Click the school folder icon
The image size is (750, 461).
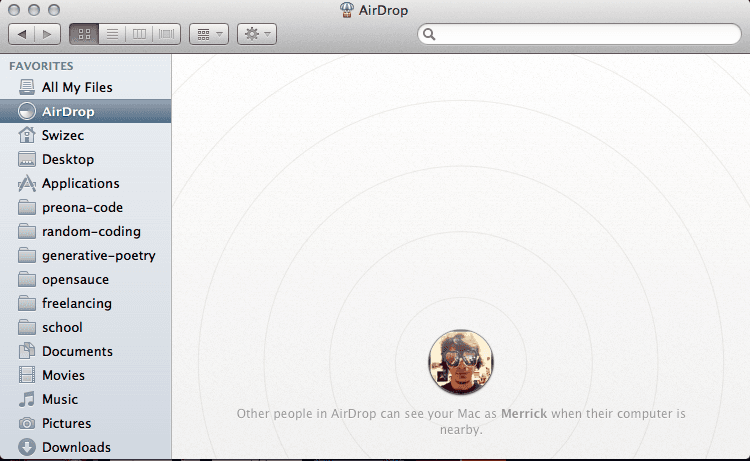[x=27, y=327]
